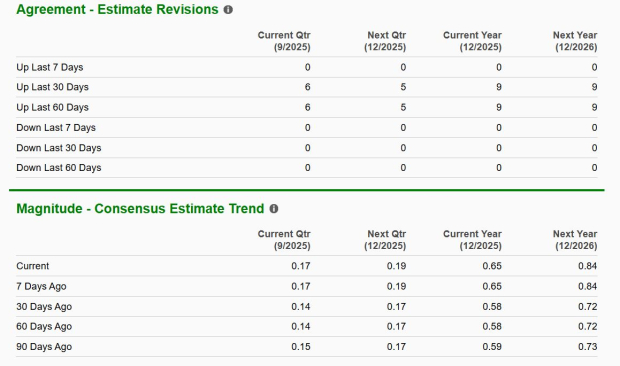The height and width of the screenshot is (366, 620).
Task: Click Current Qtr (9/2025) header in Magnitude table
Action: click(x=284, y=240)
